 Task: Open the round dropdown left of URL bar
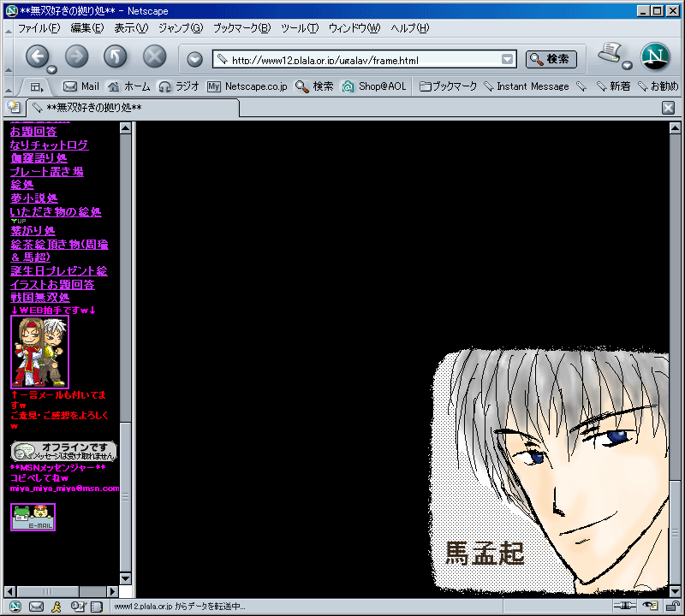(x=195, y=59)
